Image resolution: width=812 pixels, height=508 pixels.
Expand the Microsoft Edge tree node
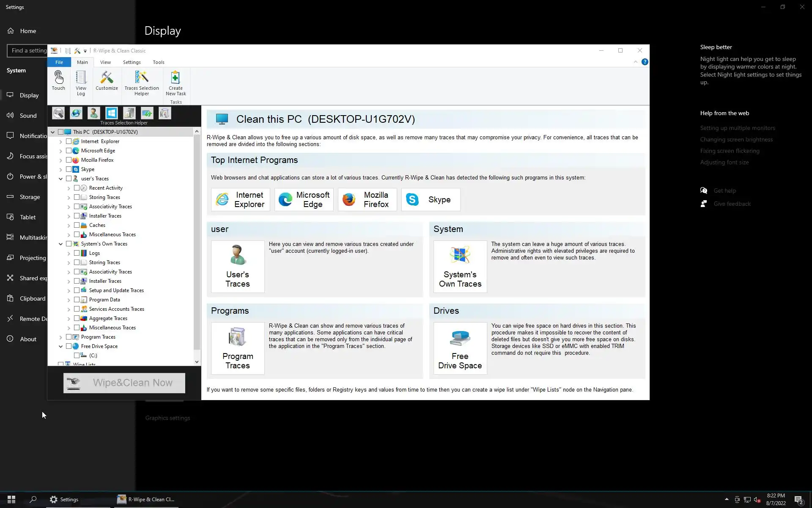[60, 151]
